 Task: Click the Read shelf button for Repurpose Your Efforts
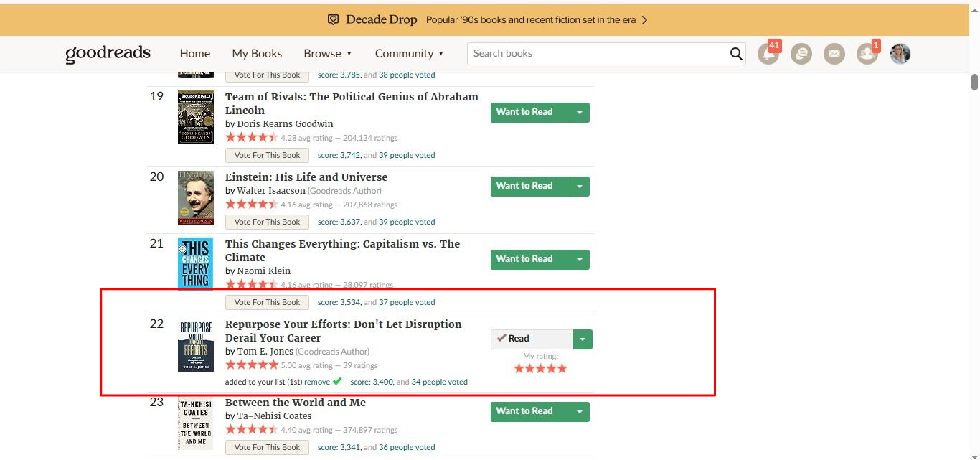tap(532, 339)
